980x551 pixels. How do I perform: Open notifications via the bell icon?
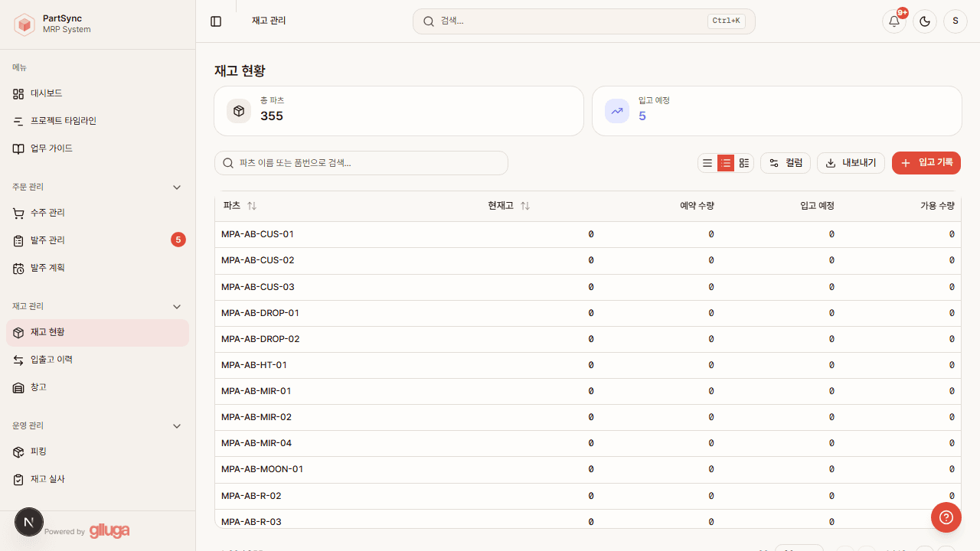coord(893,21)
